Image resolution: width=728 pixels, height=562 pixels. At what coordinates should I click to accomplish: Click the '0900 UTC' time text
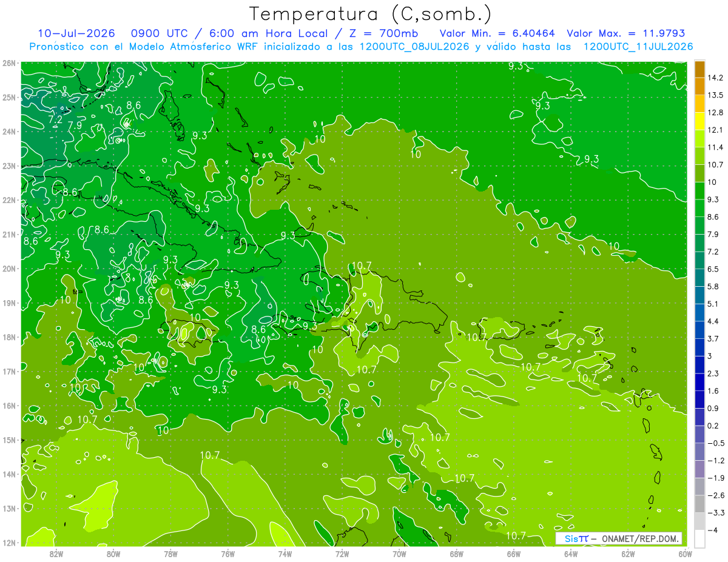161,33
